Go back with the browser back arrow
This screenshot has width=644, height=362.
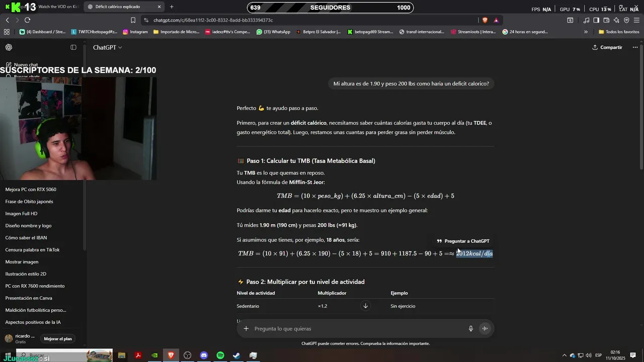[x=7, y=20]
